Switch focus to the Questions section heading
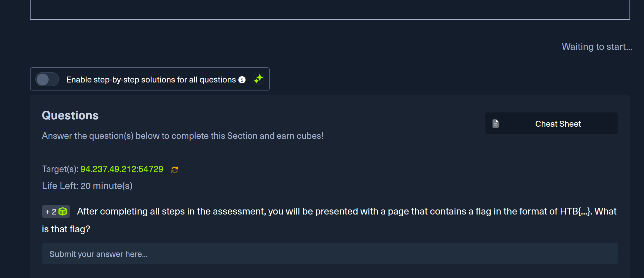This screenshot has height=278, width=644. click(70, 115)
